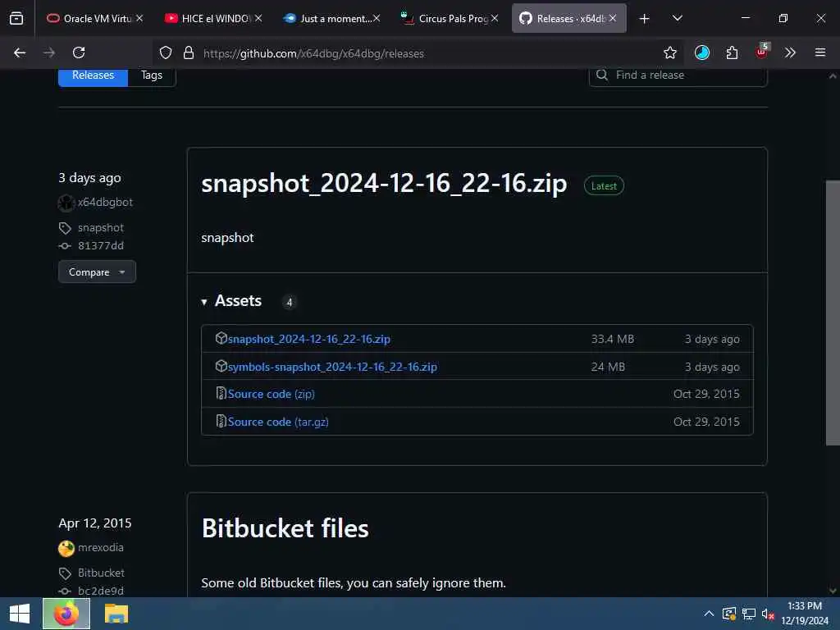Open the snapshot tag link
The width and height of the screenshot is (840, 630).
(101, 228)
